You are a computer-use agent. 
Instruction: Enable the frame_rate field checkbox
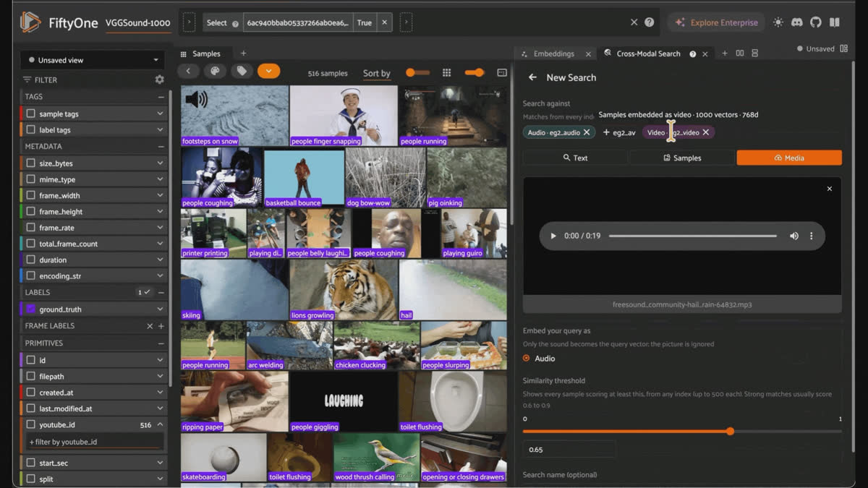click(x=31, y=228)
